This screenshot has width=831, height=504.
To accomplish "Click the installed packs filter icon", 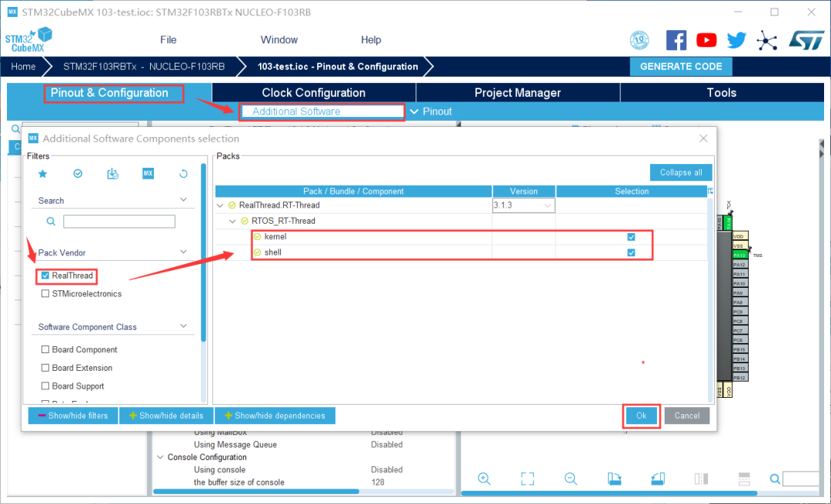I will tap(112, 174).
